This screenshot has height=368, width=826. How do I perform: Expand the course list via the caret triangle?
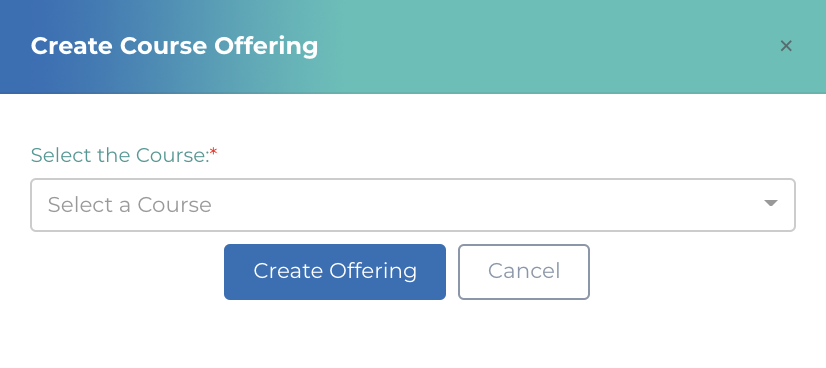coord(771,203)
